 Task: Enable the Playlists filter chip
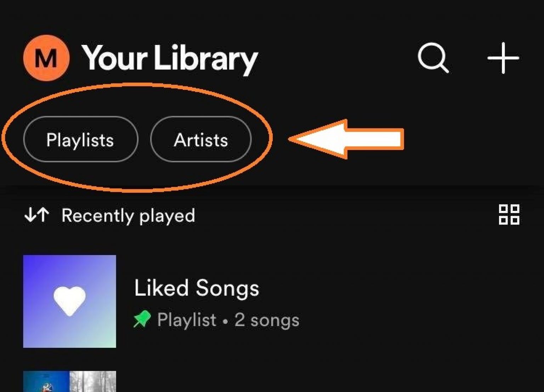[80, 140]
